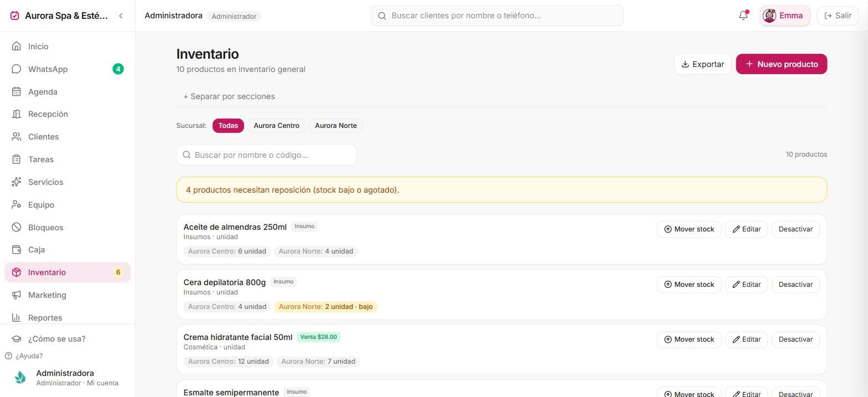
Task: Open Mi cuenta in sidebar footer
Action: click(102, 383)
